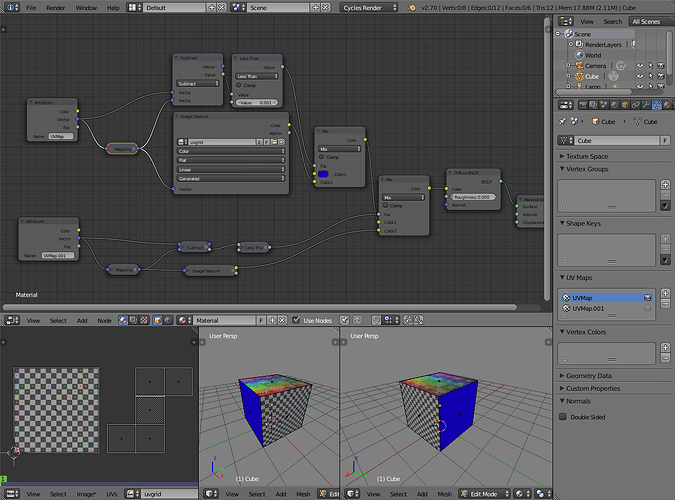This screenshot has height=500, width=675.
Task: Open the Generated coordinates dropdown in Image Texture
Action: pos(231,178)
